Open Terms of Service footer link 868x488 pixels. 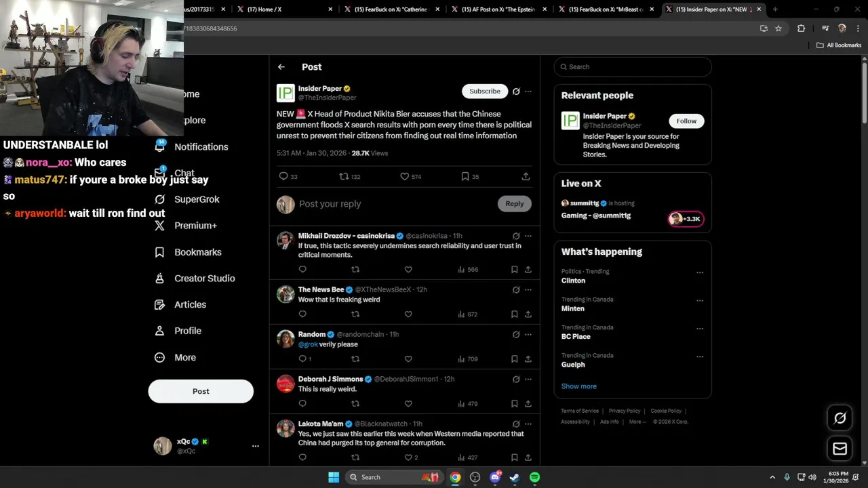[x=580, y=411]
